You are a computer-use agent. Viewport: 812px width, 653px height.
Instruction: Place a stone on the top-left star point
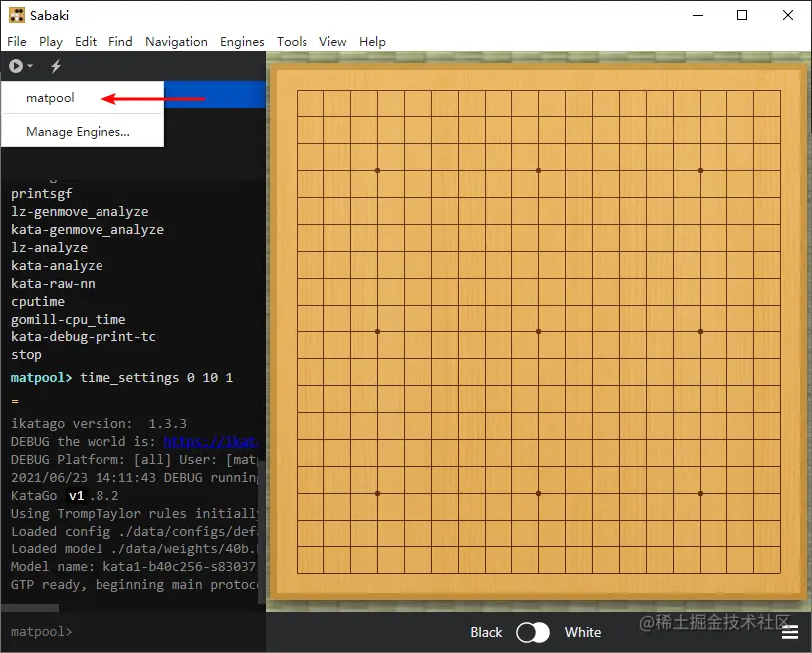point(377,170)
